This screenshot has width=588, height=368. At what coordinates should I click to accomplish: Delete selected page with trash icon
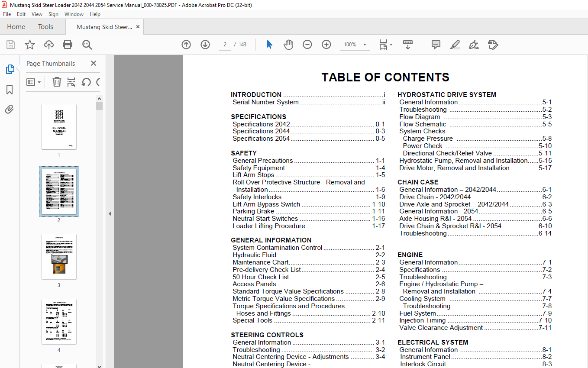click(57, 82)
